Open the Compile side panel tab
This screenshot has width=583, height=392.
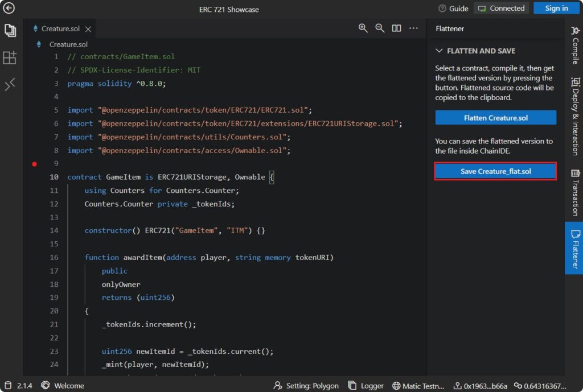(x=574, y=46)
